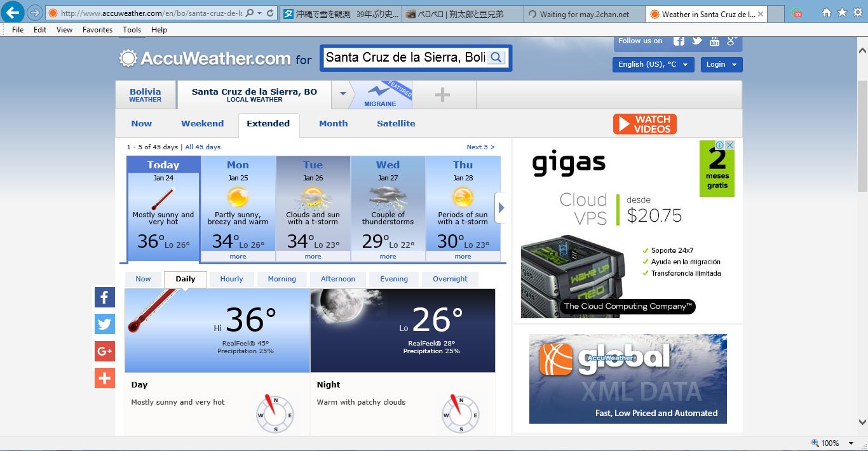Click the location search input field
Viewport: 868px width, 451px height.
(x=405, y=58)
